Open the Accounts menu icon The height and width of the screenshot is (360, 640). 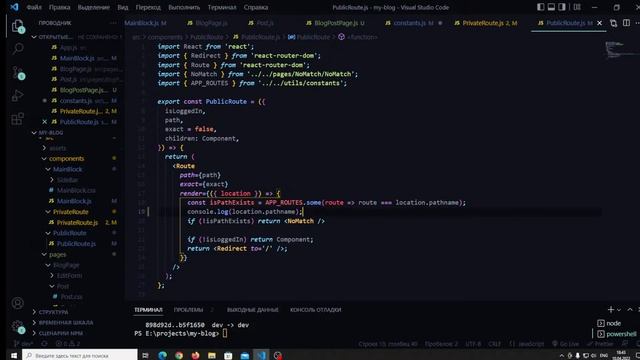point(17,303)
